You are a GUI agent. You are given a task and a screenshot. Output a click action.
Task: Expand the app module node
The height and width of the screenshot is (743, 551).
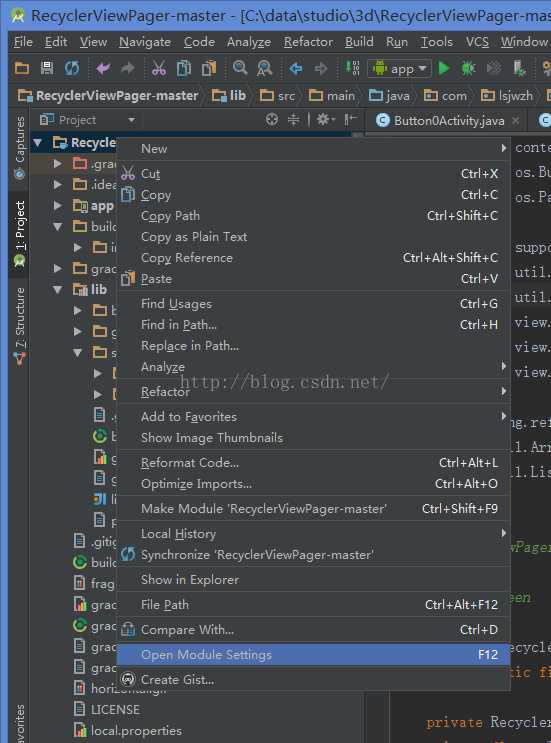tap(58, 205)
